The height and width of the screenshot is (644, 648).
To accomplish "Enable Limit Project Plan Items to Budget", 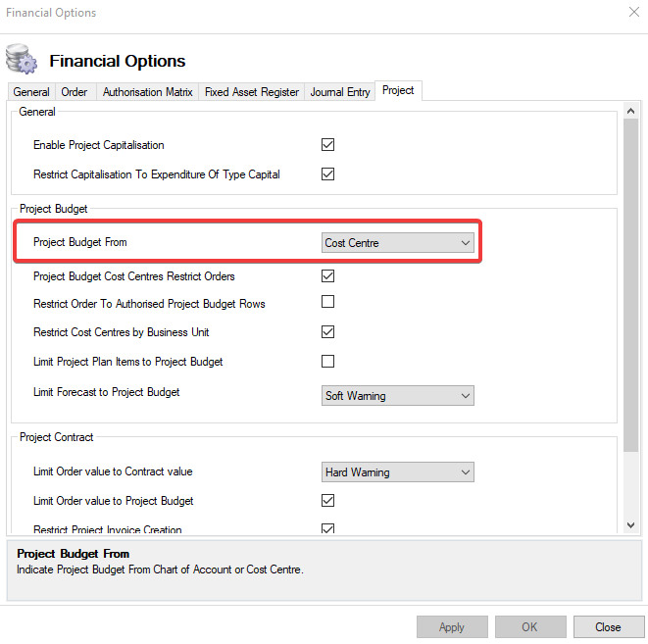I will point(328,361).
